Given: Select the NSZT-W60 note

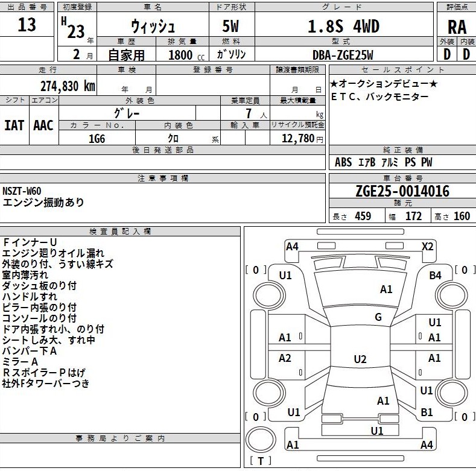Looking at the screenshot, I should 22,191.
